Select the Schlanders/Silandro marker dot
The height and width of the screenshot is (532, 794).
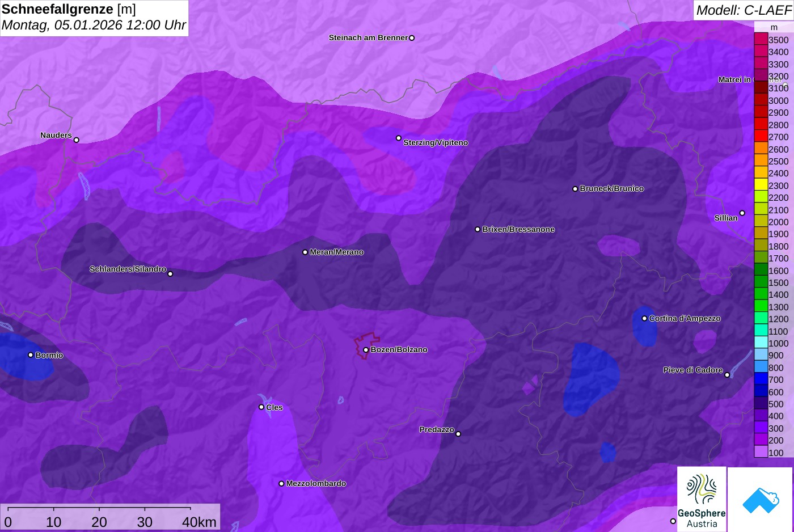(x=170, y=274)
